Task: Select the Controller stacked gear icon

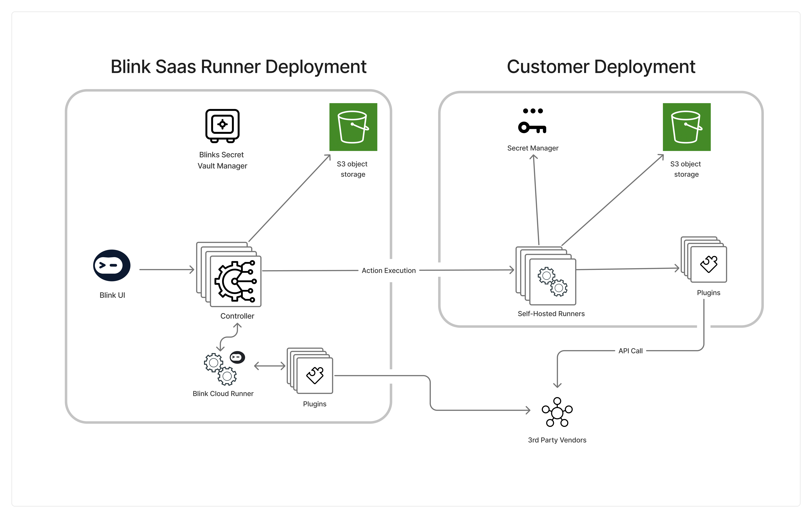Action: 229,274
